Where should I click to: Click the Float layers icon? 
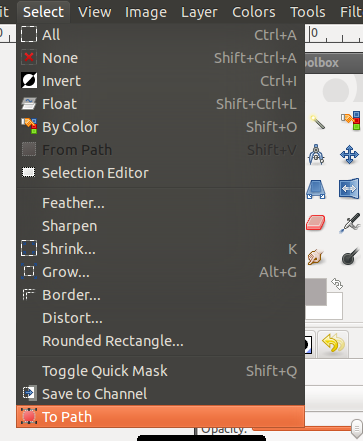[29, 104]
